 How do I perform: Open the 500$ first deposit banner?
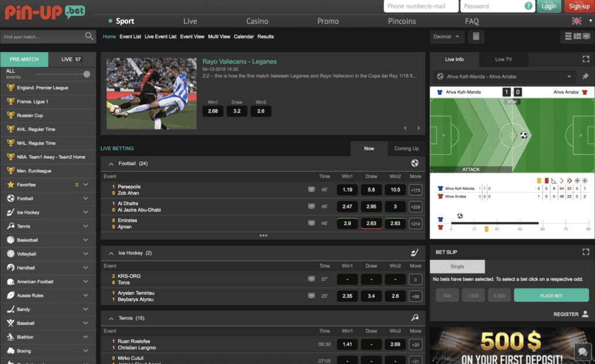click(x=512, y=346)
